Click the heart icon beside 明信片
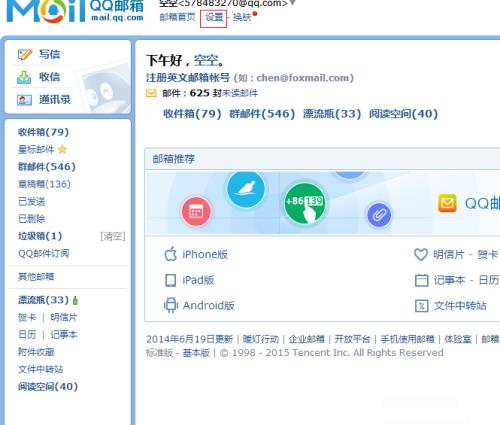The height and width of the screenshot is (425, 500). [421, 255]
